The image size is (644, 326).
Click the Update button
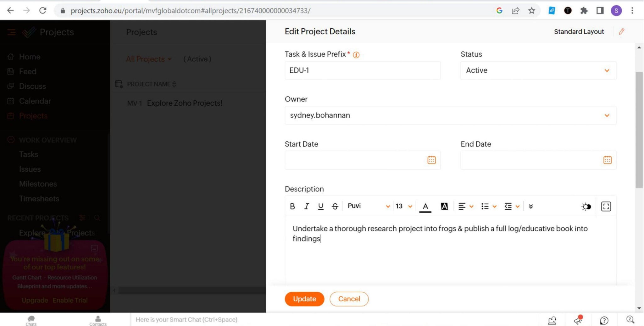304,299
